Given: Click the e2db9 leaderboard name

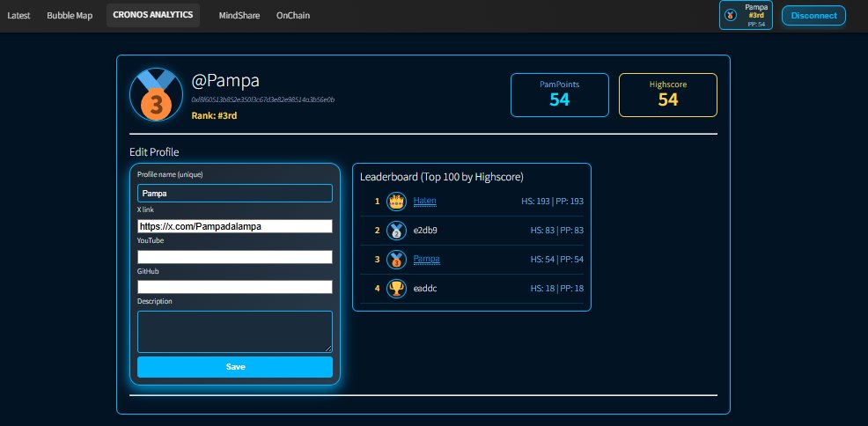Looking at the screenshot, I should [425, 230].
